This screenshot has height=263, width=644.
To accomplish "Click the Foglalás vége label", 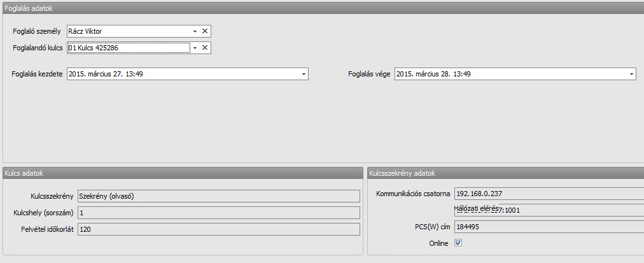I will pyautogui.click(x=369, y=75).
